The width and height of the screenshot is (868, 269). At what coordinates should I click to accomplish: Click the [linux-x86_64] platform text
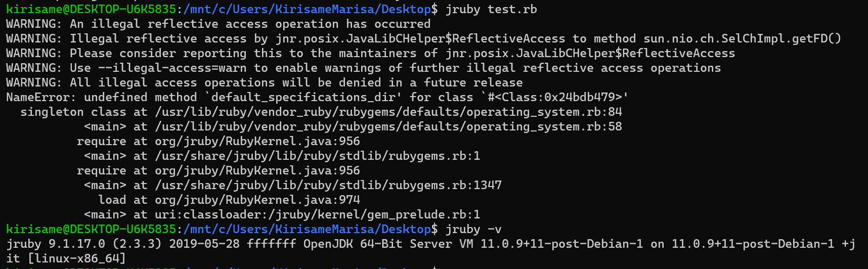(x=77, y=259)
